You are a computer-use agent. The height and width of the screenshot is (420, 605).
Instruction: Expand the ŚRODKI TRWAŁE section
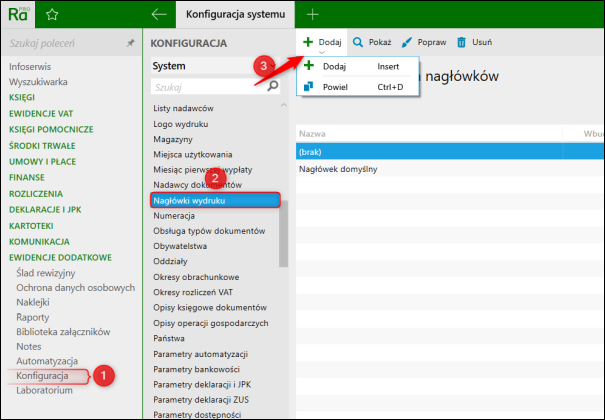pos(42,146)
